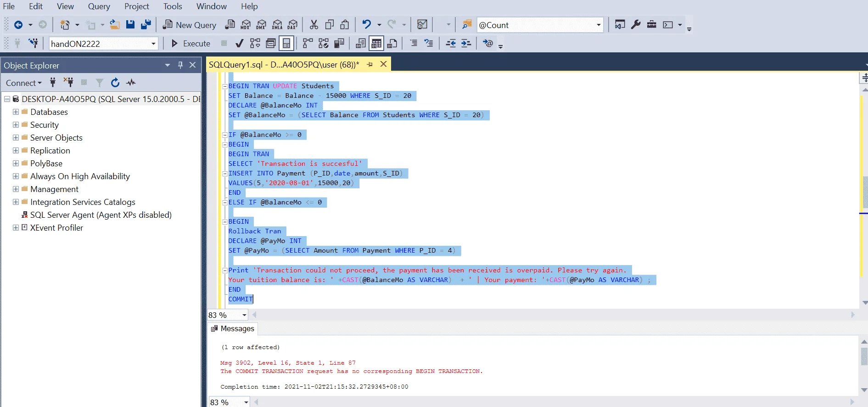This screenshot has width=868, height=407.
Task: Click the editor horizontal scrollbar track
Action: tap(553, 315)
